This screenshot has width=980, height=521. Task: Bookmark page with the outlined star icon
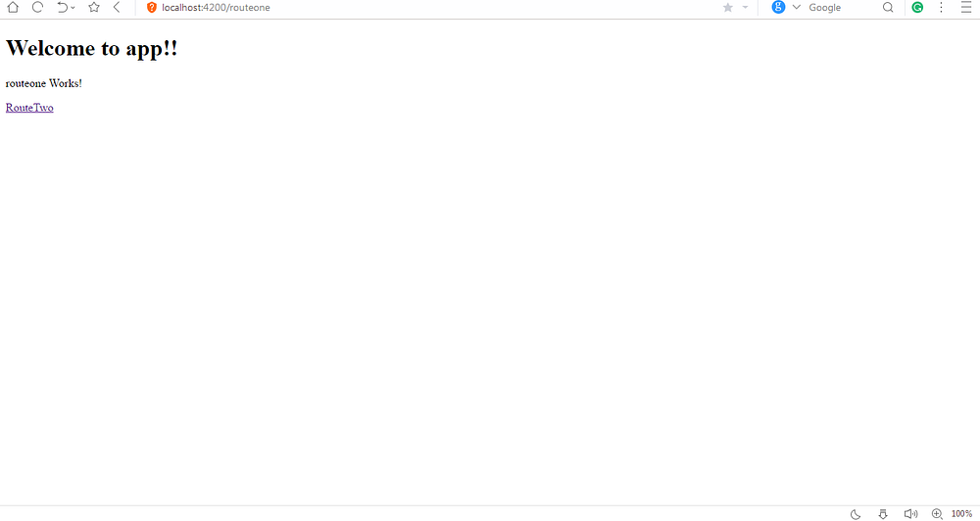[x=94, y=8]
